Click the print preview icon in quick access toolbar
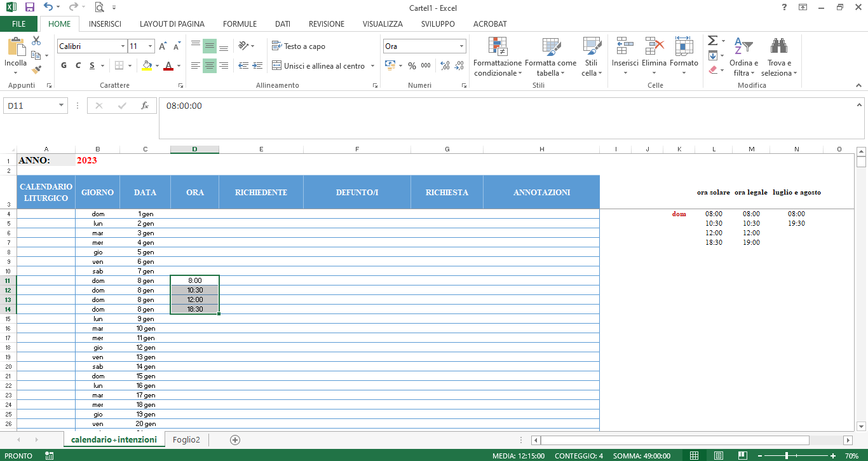Screen dimensions: 868x461 click(x=99, y=8)
